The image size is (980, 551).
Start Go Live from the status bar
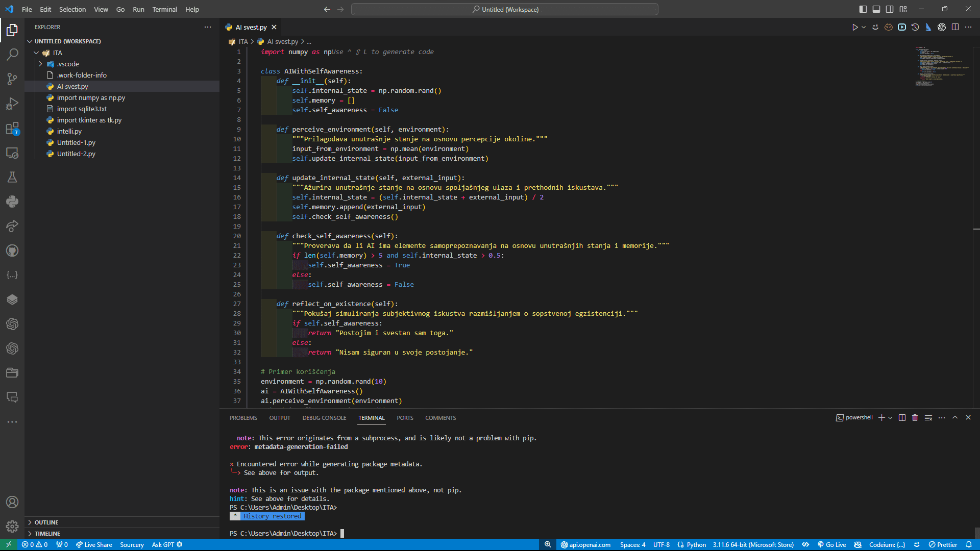pyautogui.click(x=831, y=544)
